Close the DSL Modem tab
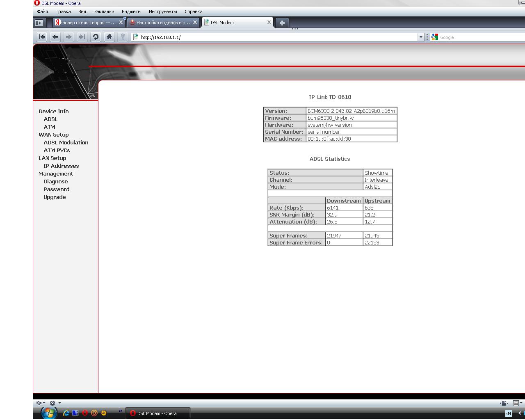525x420 pixels. pos(269,23)
